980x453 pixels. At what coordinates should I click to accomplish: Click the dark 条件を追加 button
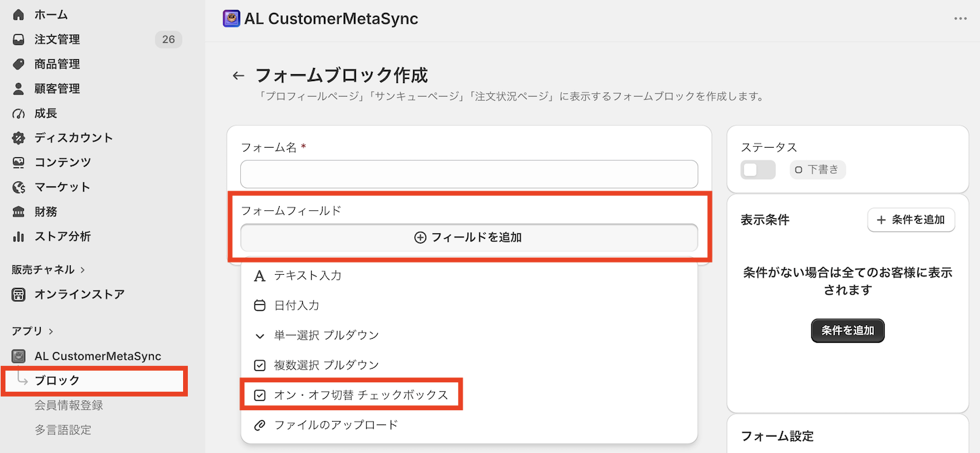tap(847, 331)
